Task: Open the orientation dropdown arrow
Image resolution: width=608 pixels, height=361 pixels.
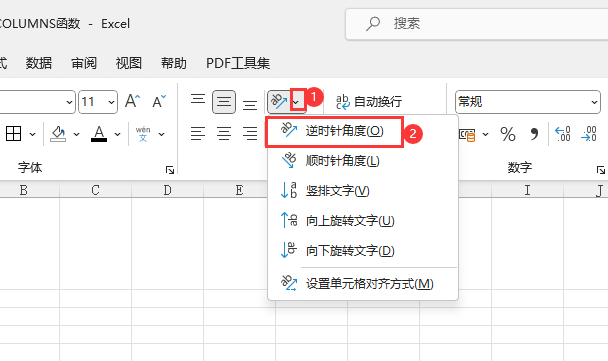Action: [297, 102]
